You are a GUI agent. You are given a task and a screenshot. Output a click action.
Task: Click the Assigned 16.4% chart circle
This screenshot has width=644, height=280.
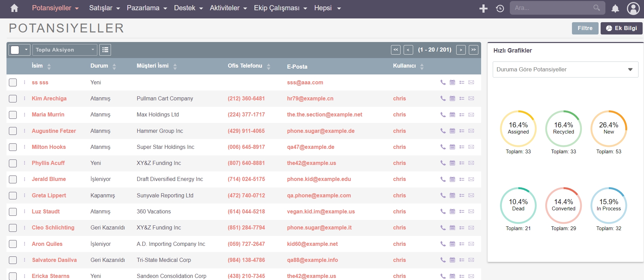[x=518, y=128]
